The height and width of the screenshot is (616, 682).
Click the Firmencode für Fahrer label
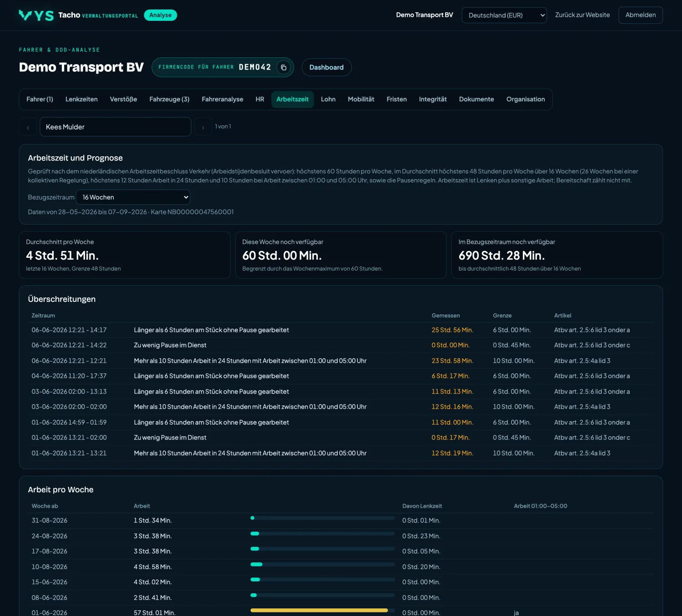(x=196, y=67)
